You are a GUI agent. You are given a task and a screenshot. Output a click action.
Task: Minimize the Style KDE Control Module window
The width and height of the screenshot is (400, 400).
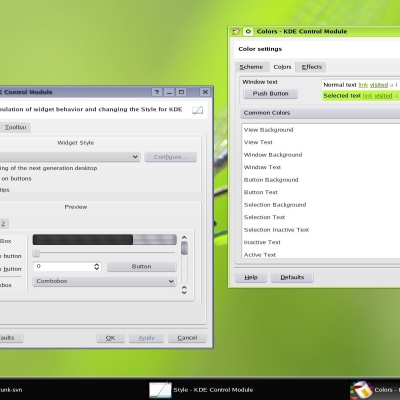pos(169,92)
